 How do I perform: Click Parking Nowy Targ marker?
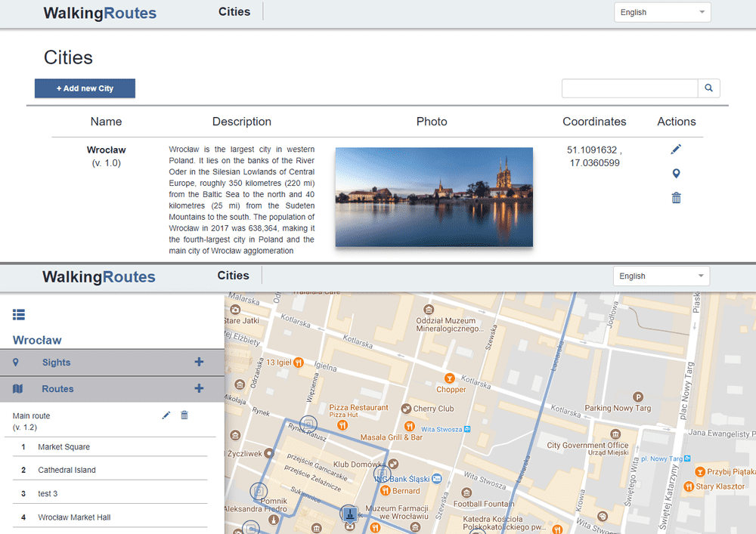pyautogui.click(x=638, y=397)
